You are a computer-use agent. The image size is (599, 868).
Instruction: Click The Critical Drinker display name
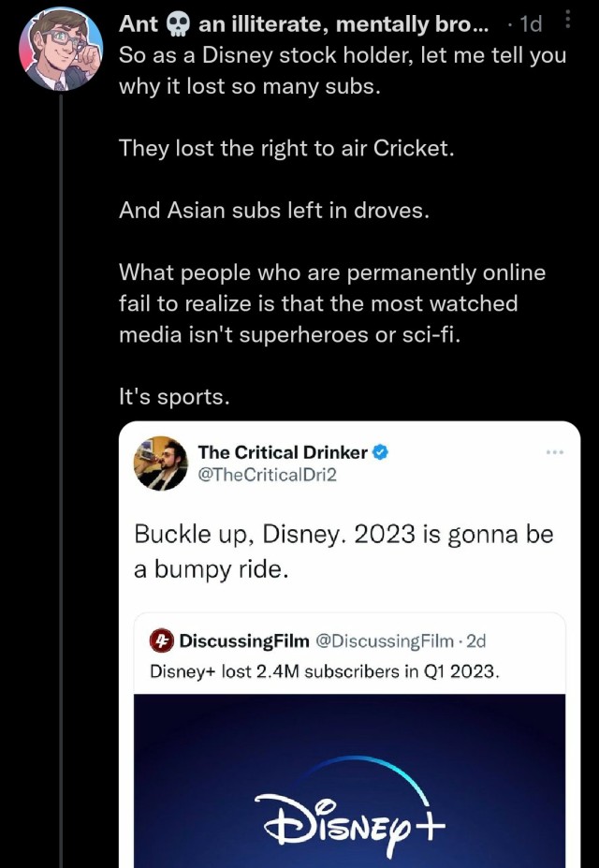[x=283, y=452]
